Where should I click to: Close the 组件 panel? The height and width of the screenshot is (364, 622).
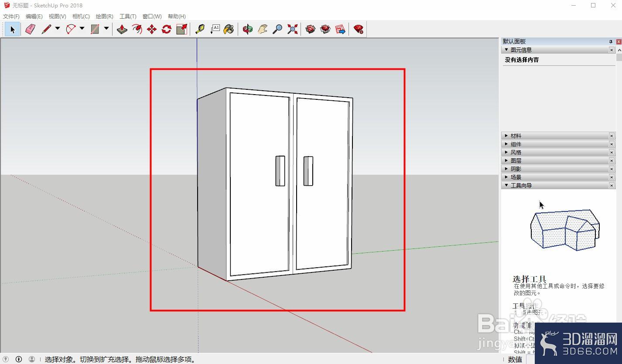pyautogui.click(x=612, y=144)
